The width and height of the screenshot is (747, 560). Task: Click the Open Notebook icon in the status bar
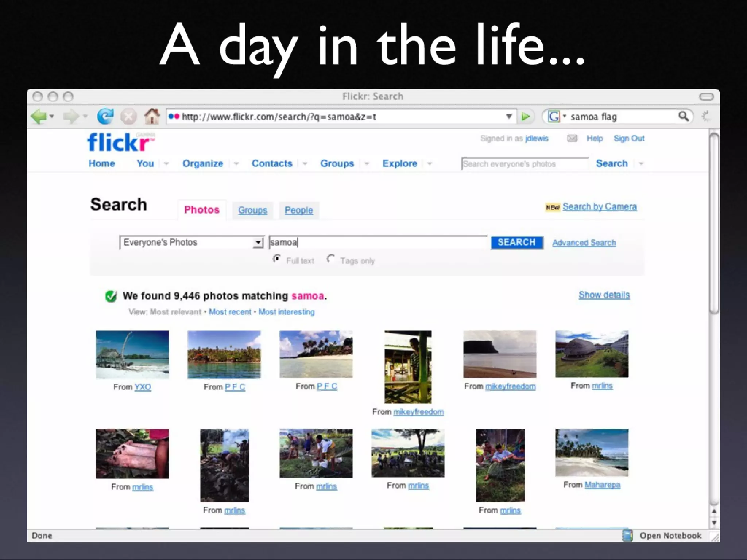627,535
